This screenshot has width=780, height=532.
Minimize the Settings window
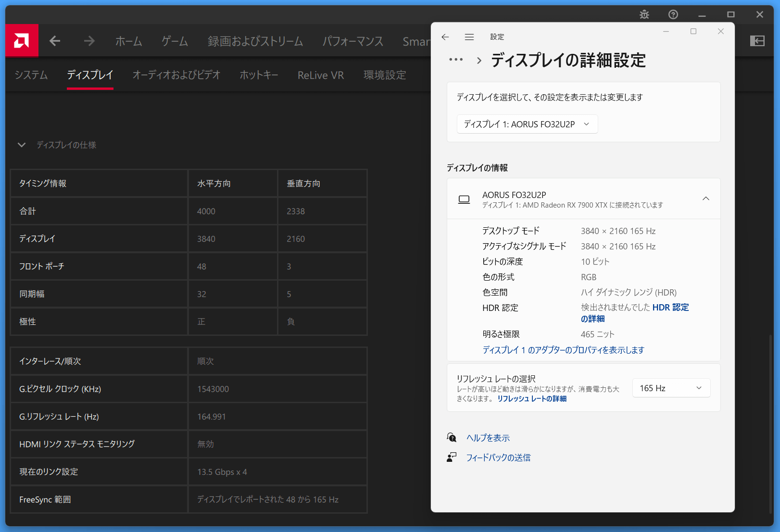pyautogui.click(x=666, y=31)
